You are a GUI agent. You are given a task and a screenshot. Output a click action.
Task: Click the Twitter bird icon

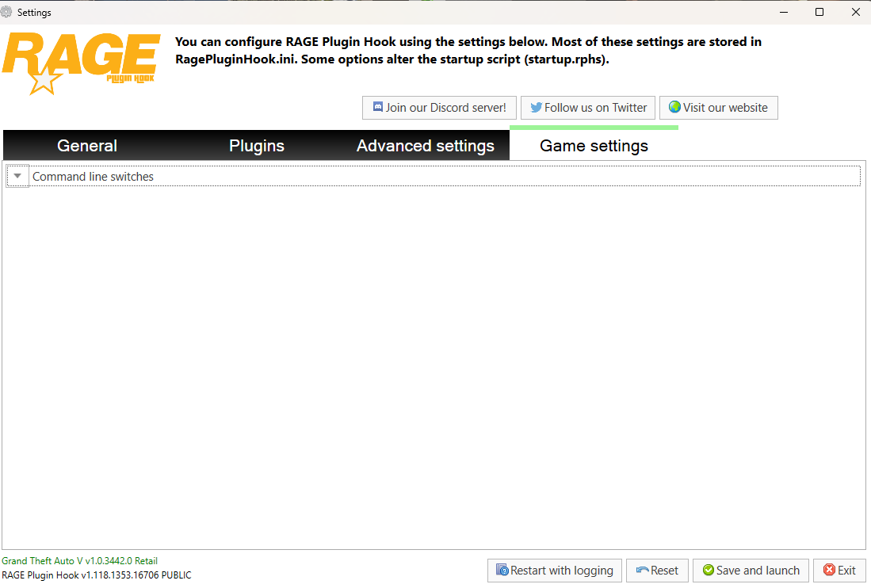[536, 107]
